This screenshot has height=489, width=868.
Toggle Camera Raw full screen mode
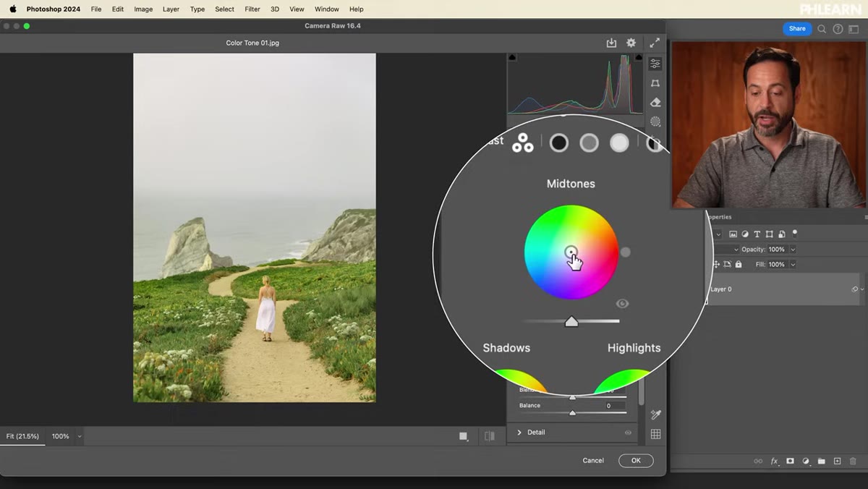[655, 43]
